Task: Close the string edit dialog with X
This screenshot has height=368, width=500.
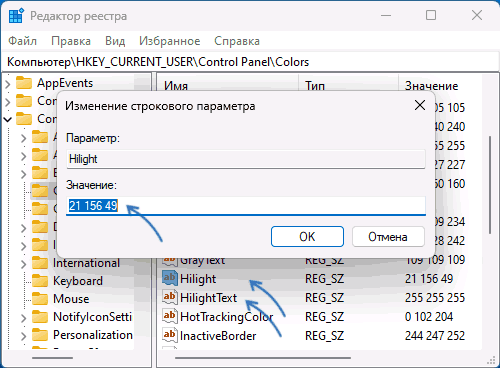Action: [420, 105]
